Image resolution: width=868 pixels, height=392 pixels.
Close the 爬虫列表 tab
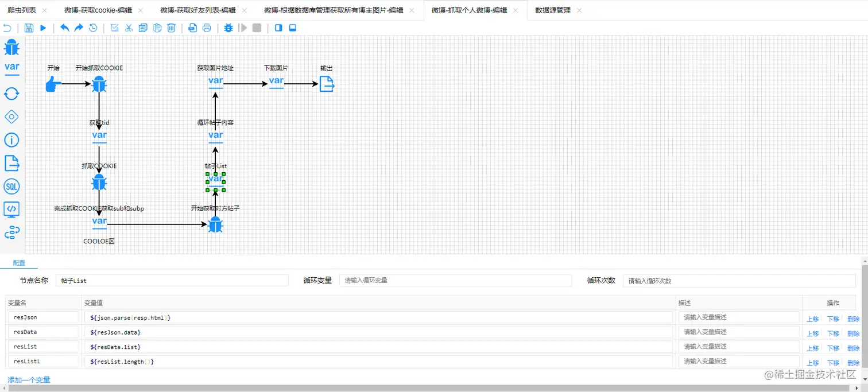tap(45, 10)
